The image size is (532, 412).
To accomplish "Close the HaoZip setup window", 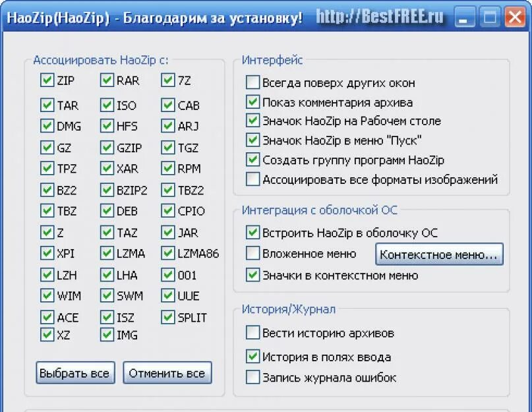I will pos(515,16).
